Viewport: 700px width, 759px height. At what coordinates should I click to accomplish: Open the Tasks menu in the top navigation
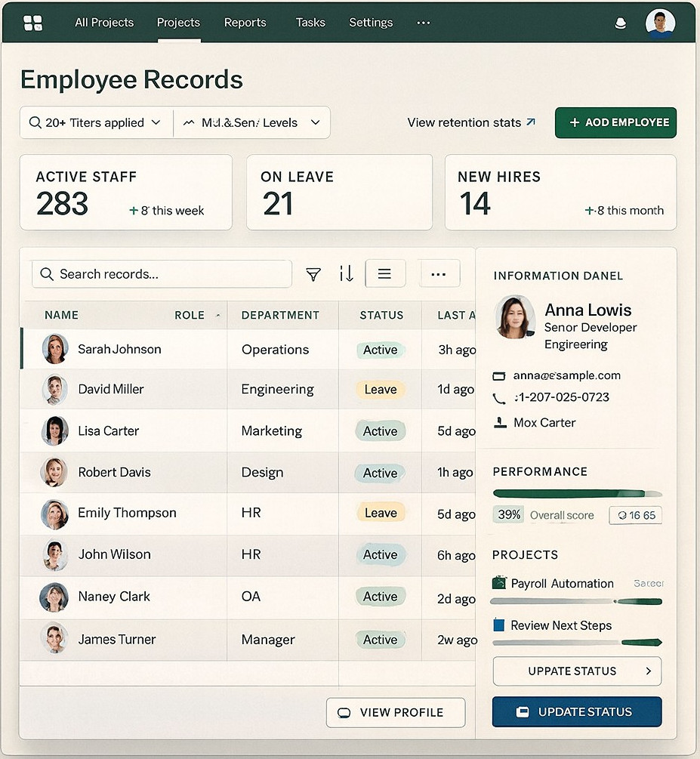point(310,23)
